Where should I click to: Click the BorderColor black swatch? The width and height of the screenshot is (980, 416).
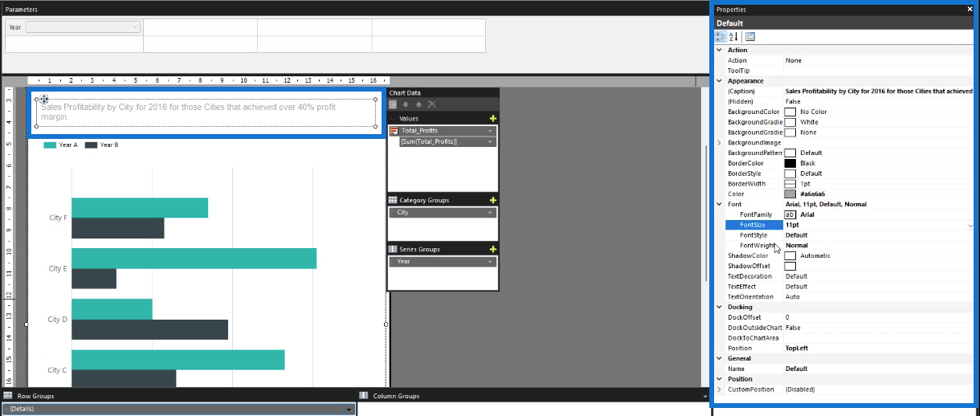pos(790,163)
